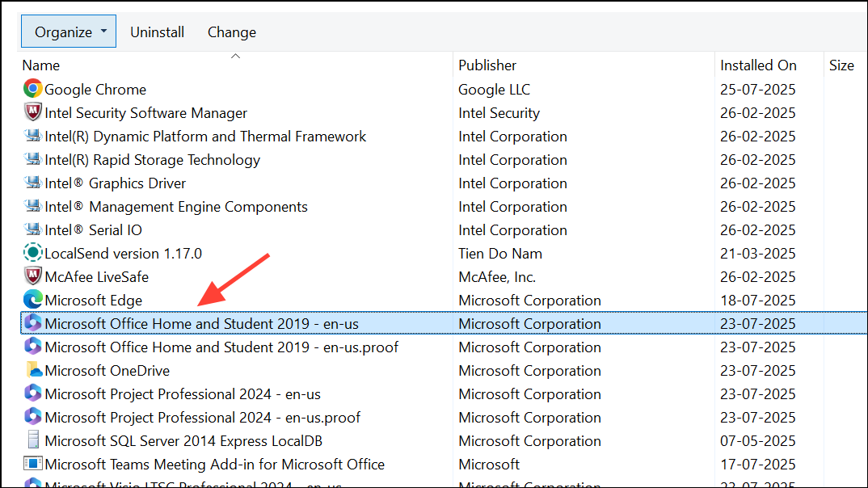Click 23-07-2025 date in OneDrive row

tap(757, 371)
